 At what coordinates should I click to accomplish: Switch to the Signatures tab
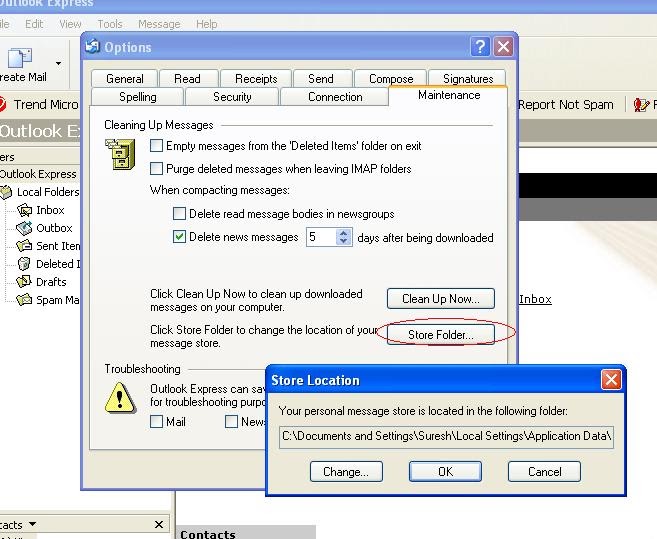click(468, 79)
